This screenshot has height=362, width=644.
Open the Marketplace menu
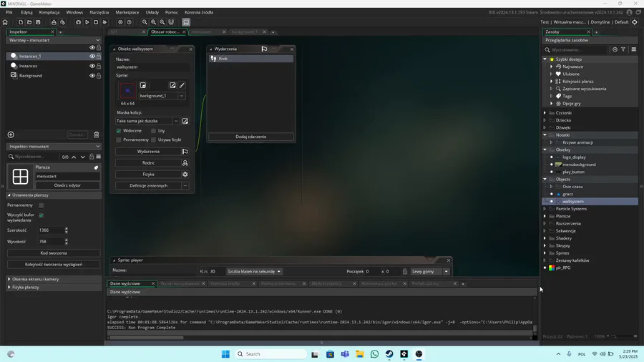click(127, 12)
